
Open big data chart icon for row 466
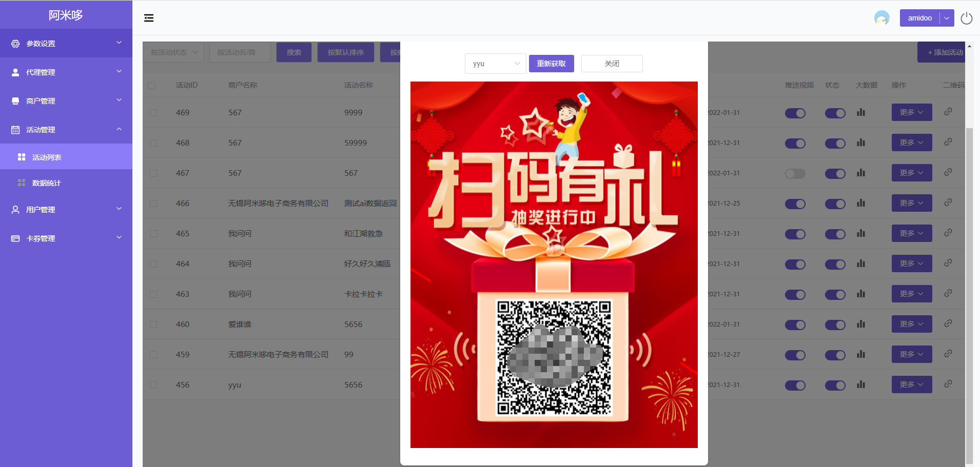[861, 203]
